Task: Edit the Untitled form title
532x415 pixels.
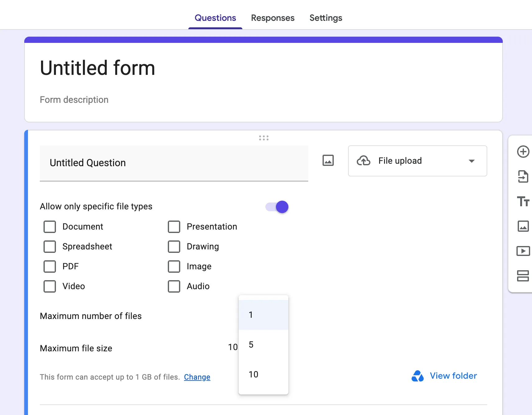Action: coord(98,68)
